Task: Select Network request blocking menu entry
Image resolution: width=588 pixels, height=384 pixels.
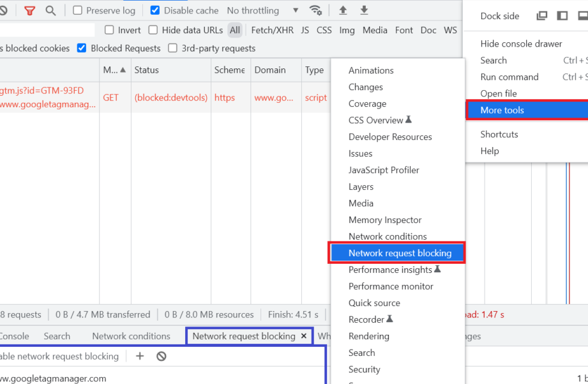Action: pos(398,253)
